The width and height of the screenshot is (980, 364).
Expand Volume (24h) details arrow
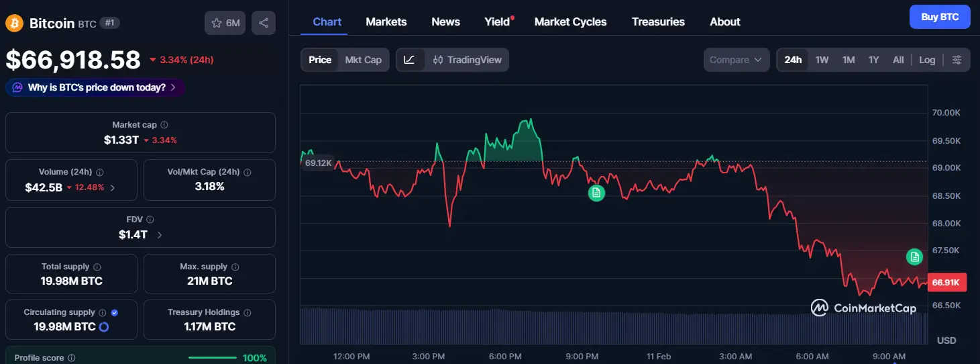coord(113,188)
